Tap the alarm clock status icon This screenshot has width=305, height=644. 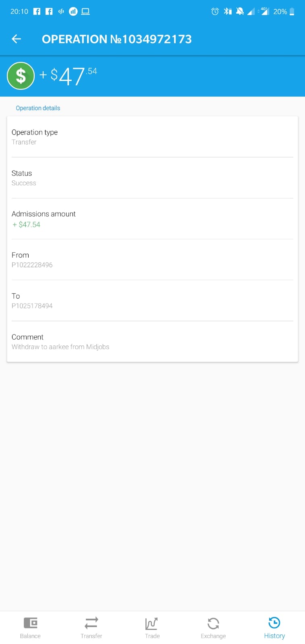pos(215,11)
